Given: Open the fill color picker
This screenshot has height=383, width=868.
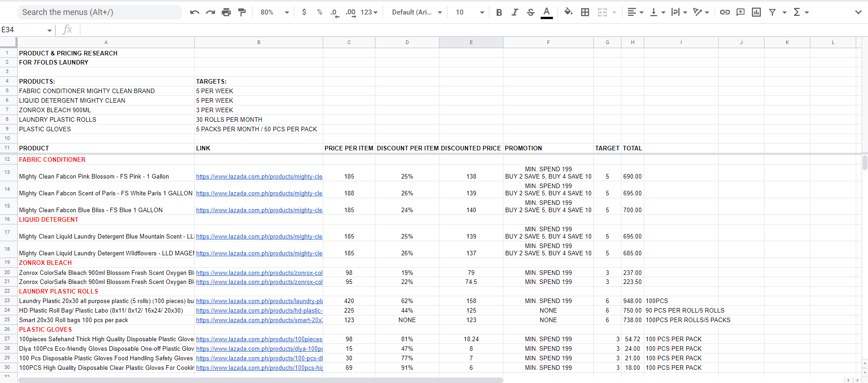Looking at the screenshot, I should (x=568, y=12).
